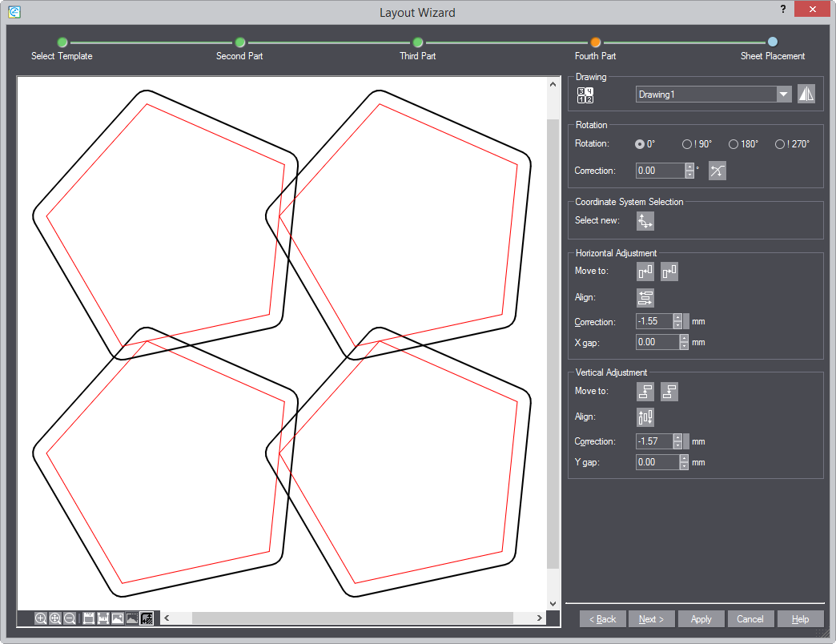Click the second vertical Move to icon
836x644 pixels.
click(669, 392)
